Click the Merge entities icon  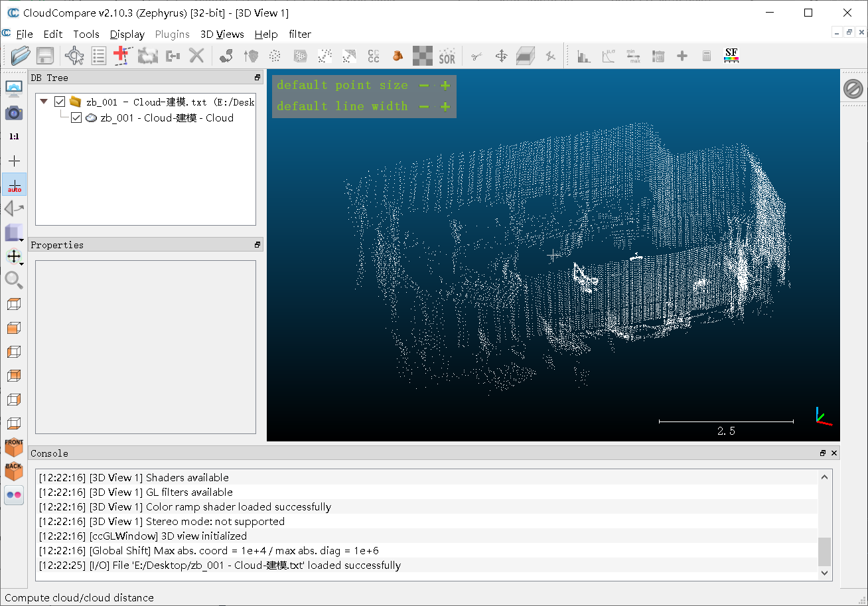click(x=173, y=56)
